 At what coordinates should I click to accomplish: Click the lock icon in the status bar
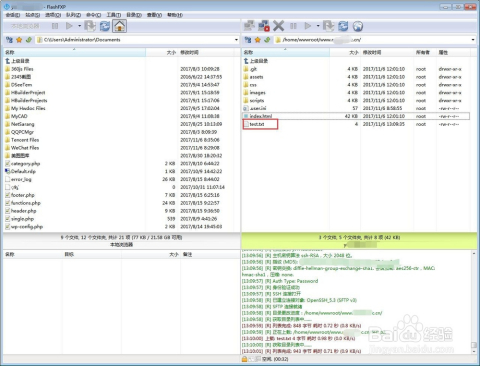point(244,359)
